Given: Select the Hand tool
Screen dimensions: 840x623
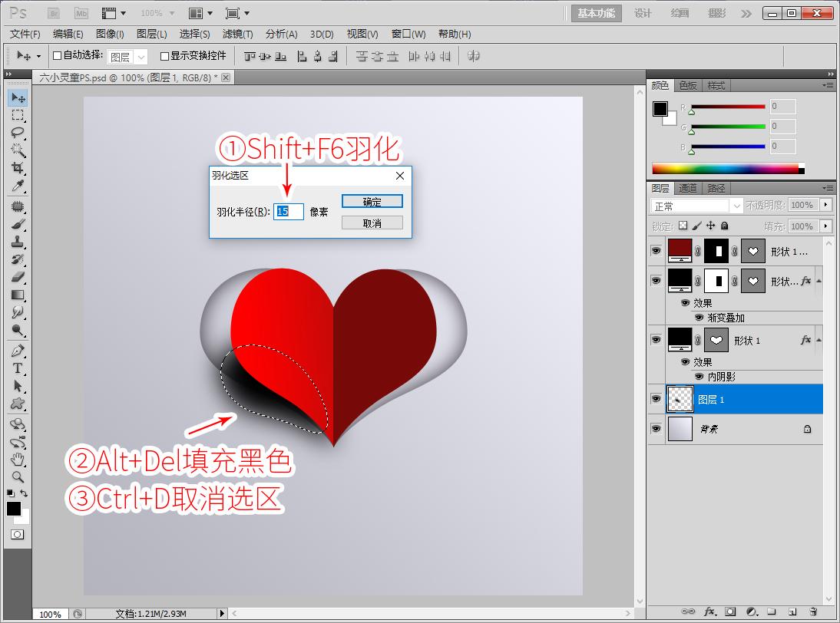Looking at the screenshot, I should 18,460.
